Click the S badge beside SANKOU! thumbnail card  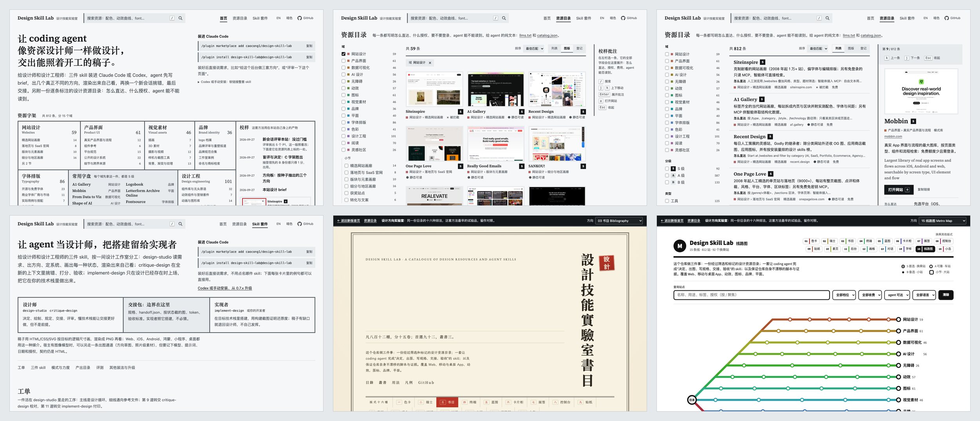583,166
